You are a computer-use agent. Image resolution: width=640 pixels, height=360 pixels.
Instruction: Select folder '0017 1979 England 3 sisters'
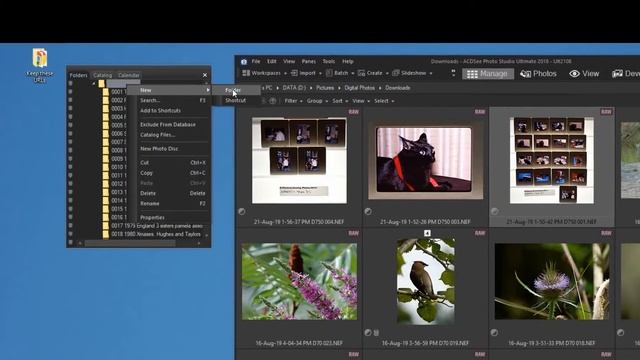click(157, 226)
